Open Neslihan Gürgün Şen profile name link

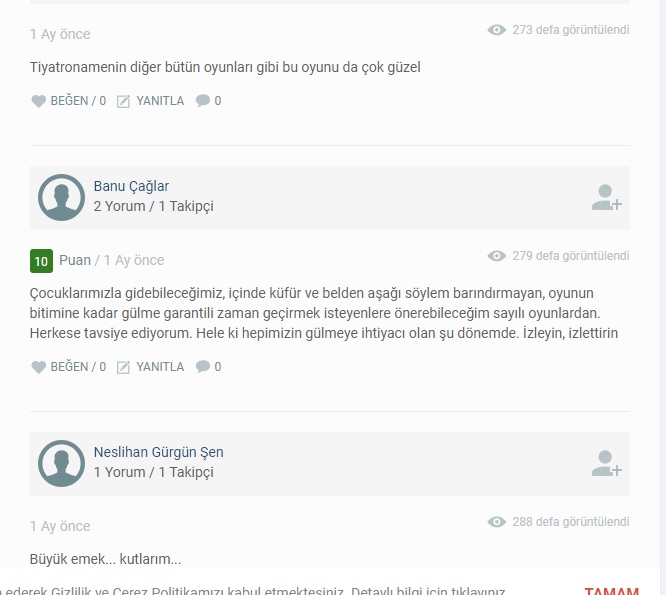tap(158, 452)
